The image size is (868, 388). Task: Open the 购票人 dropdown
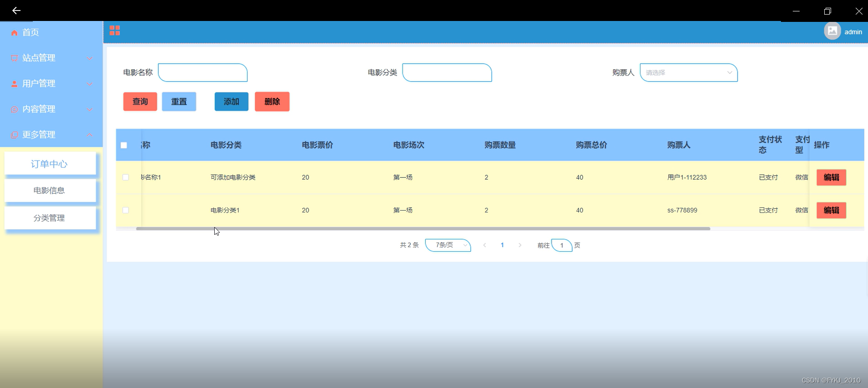[689, 72]
